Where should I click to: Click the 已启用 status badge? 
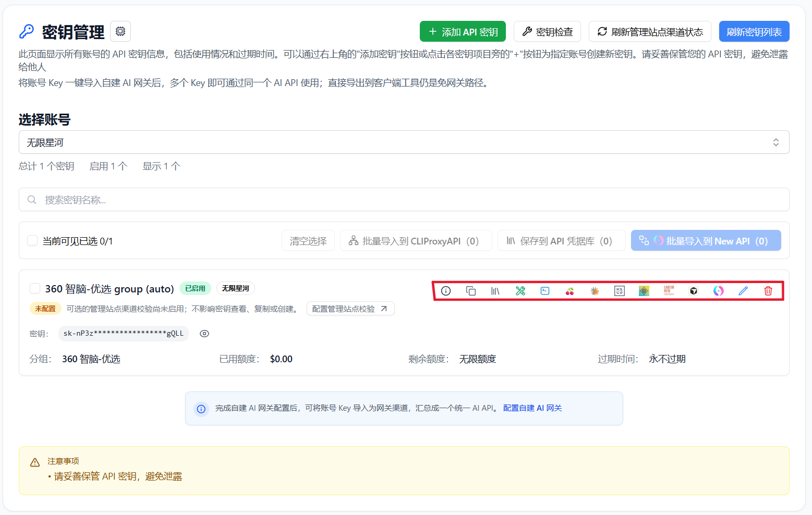pyautogui.click(x=195, y=288)
